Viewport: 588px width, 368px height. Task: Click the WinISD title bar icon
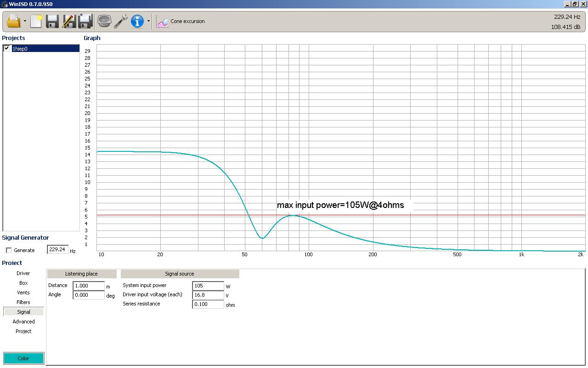[4, 4]
